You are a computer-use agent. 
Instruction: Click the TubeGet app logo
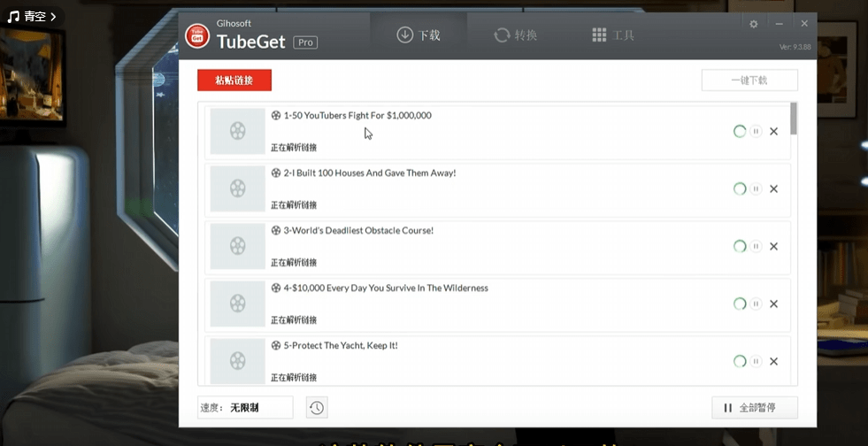tap(197, 35)
